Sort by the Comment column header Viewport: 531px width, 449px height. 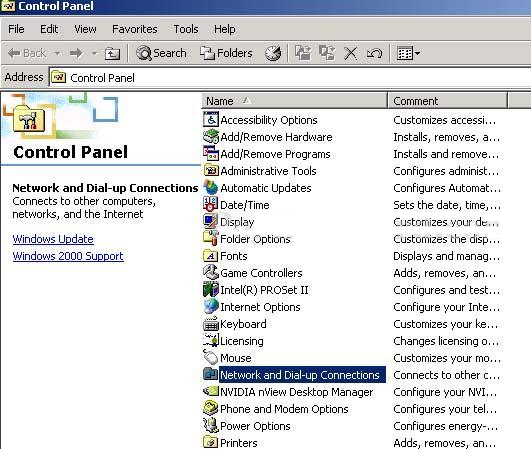click(x=447, y=101)
